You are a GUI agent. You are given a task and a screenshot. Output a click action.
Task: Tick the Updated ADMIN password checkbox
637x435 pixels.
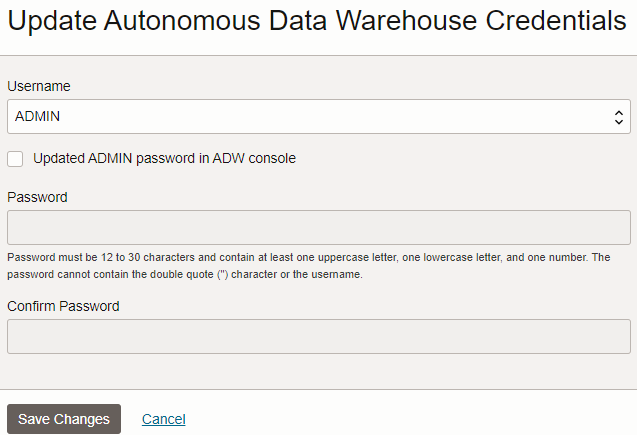(x=15, y=159)
